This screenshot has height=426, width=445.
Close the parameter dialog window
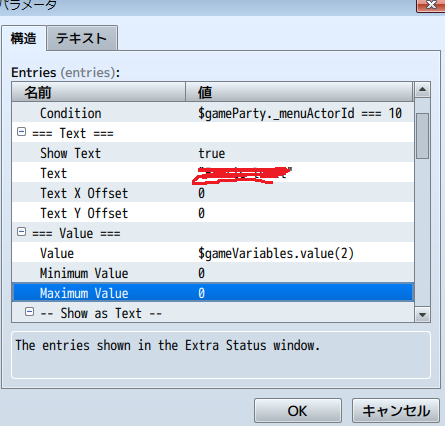(431, 5)
